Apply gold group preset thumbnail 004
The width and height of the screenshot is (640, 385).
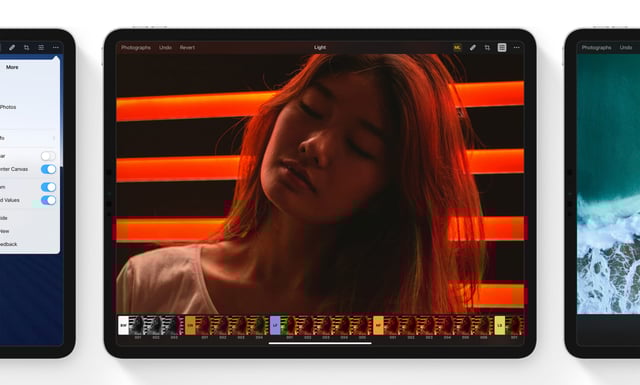[259, 325]
